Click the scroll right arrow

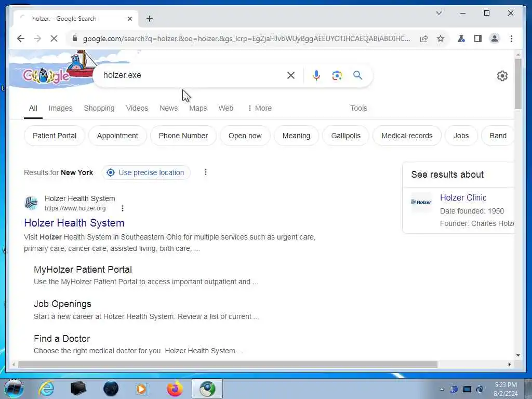point(509,364)
